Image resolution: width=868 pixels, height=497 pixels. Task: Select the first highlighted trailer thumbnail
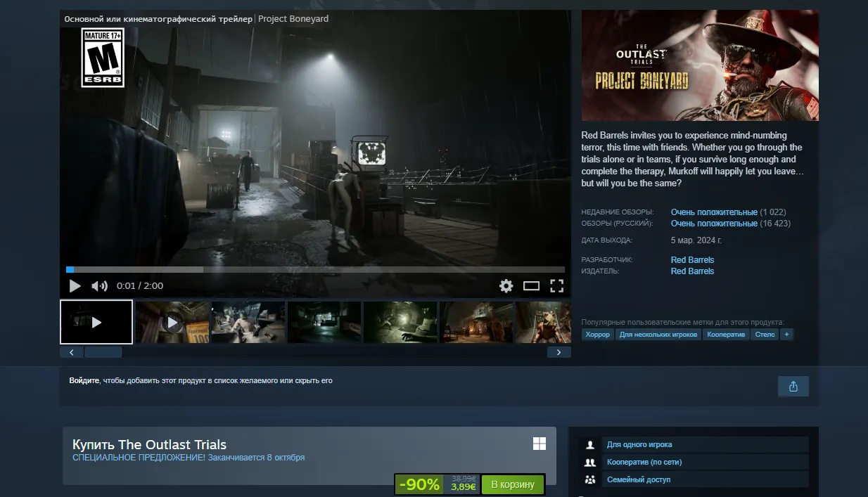click(x=96, y=322)
